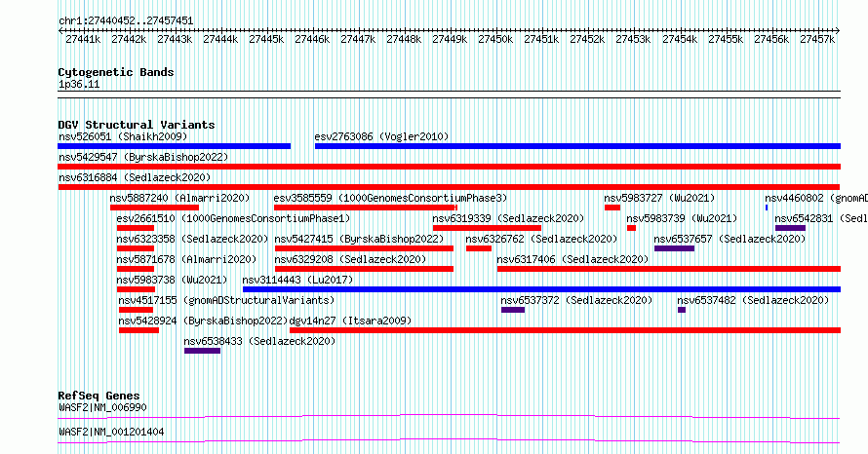
Task: Click the Cytogenetic Bands track title
Action: (x=116, y=72)
